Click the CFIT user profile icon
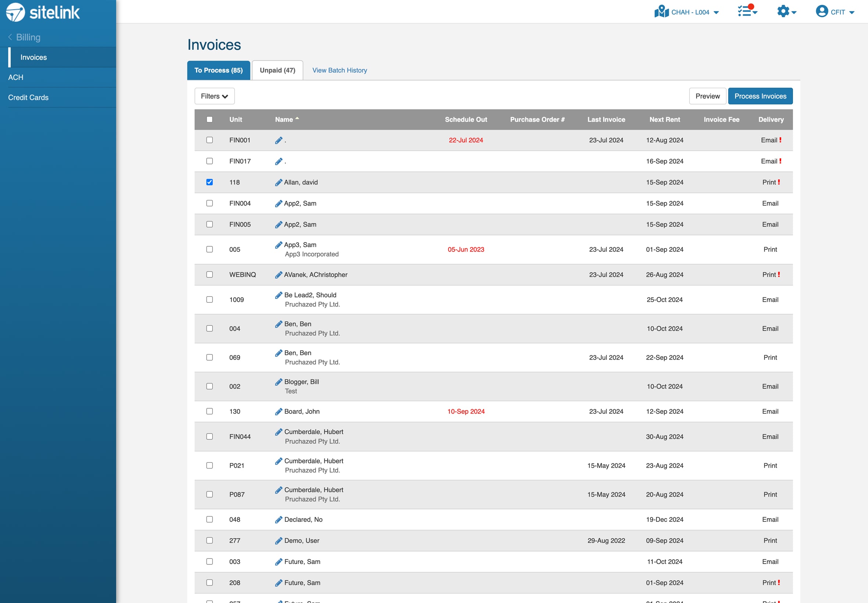 (822, 11)
